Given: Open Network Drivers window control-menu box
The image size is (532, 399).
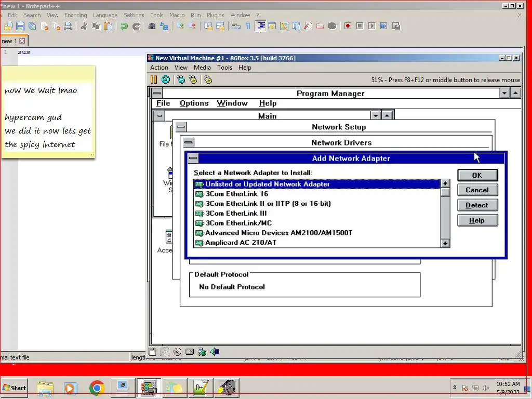Looking at the screenshot, I should (188, 142).
